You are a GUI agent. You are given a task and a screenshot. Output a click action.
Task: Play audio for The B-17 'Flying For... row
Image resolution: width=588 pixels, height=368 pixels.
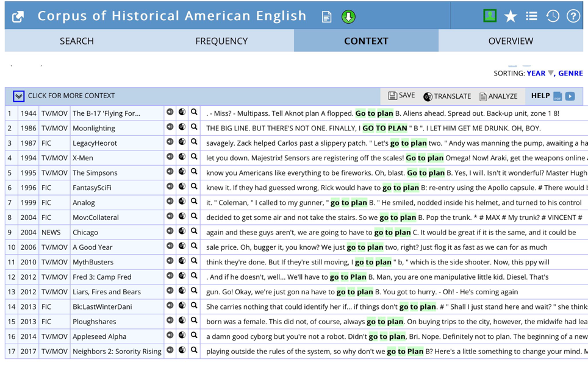click(170, 112)
